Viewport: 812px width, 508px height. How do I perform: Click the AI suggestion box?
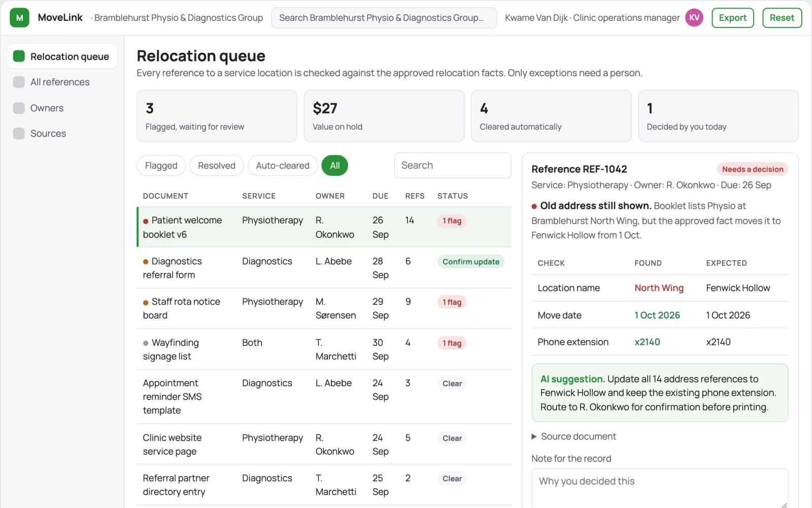[x=660, y=393]
